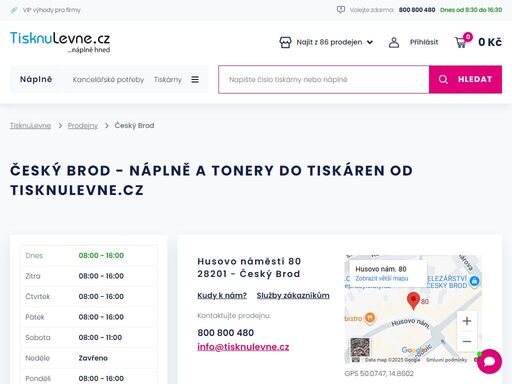Click Sobota 08:00 - 11:00 row
This screenshot has width=512, height=384.
point(89,338)
